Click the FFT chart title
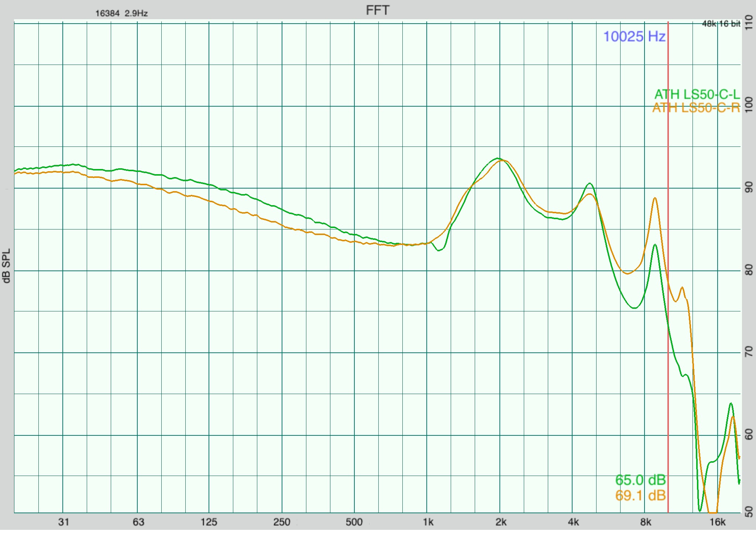756x552 pixels. [x=377, y=10]
